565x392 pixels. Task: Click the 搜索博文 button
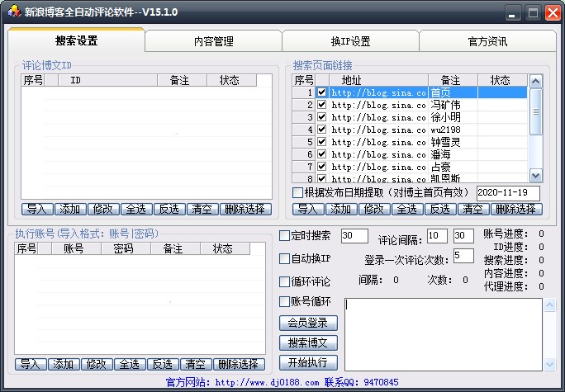pos(308,342)
